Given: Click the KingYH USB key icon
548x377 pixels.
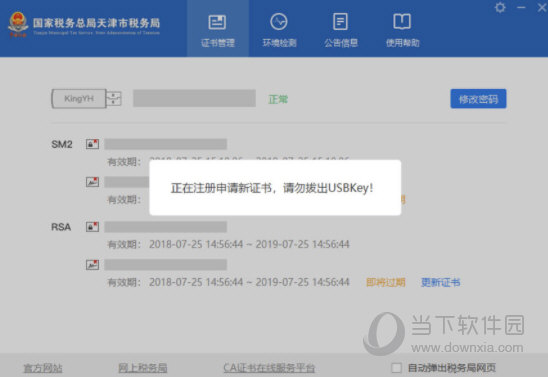Looking at the screenshot, I should click(x=86, y=99).
